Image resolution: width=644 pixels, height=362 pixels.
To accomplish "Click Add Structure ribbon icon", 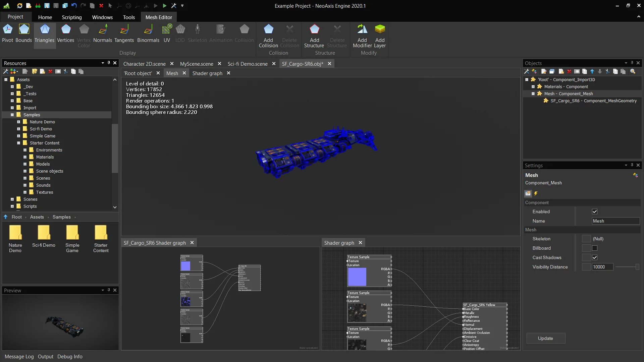I will (x=314, y=29).
